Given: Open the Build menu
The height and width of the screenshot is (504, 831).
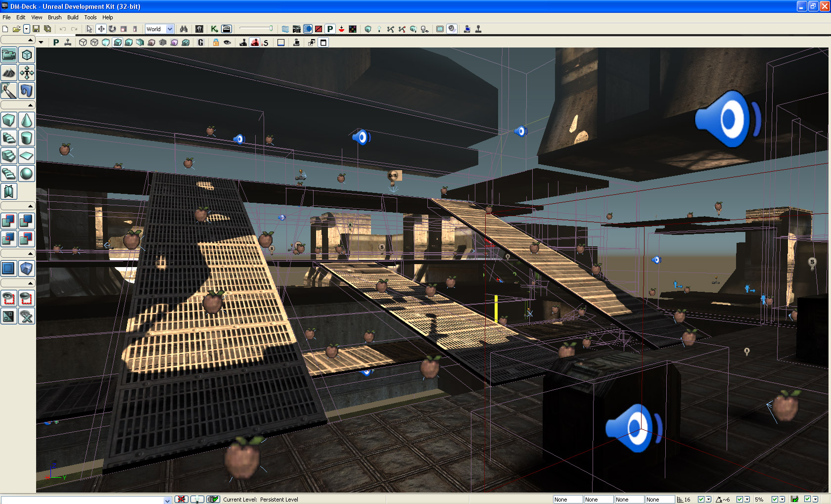Looking at the screenshot, I should 73,17.
